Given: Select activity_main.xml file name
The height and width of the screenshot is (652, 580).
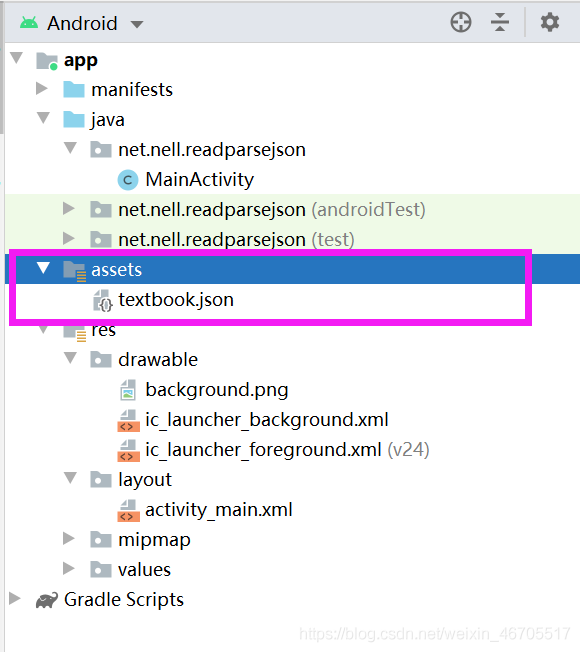Looking at the screenshot, I should [x=219, y=510].
